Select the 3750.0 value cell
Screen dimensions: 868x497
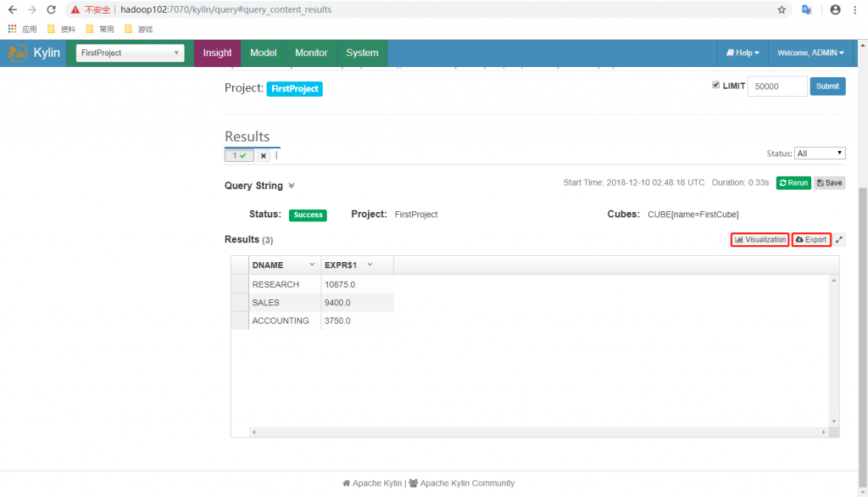[x=357, y=321]
